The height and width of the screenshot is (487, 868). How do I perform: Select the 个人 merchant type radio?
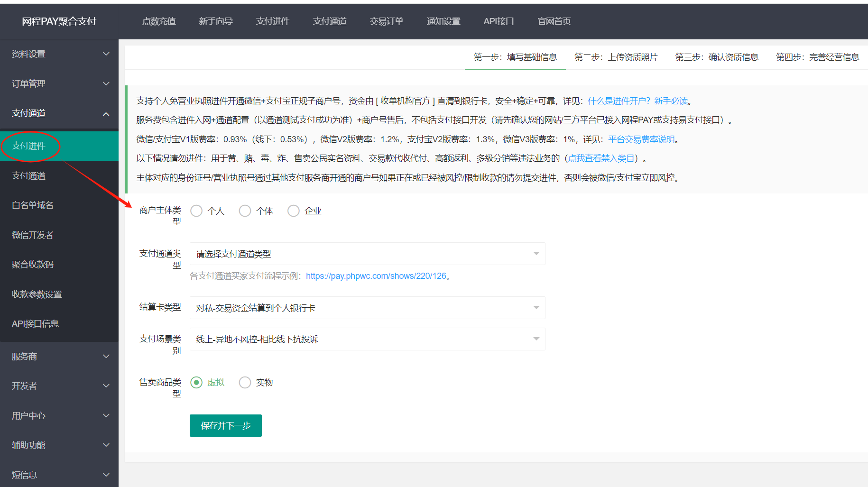[196, 211]
